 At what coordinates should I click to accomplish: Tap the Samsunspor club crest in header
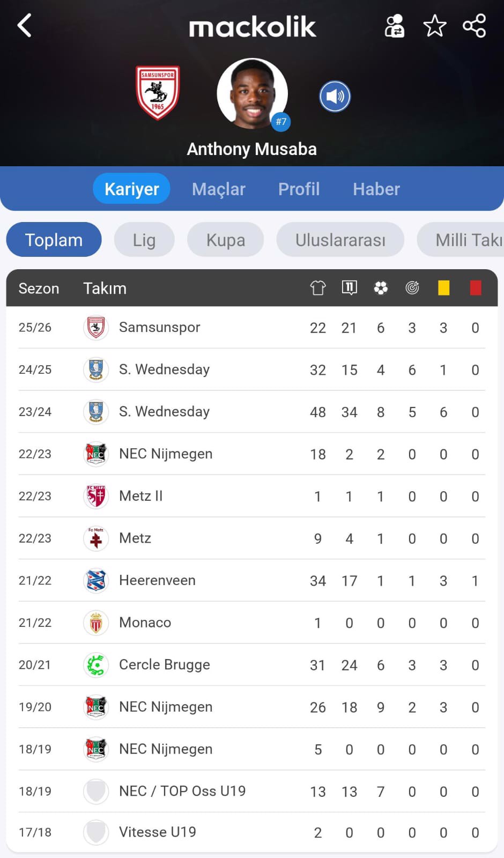[x=158, y=92]
